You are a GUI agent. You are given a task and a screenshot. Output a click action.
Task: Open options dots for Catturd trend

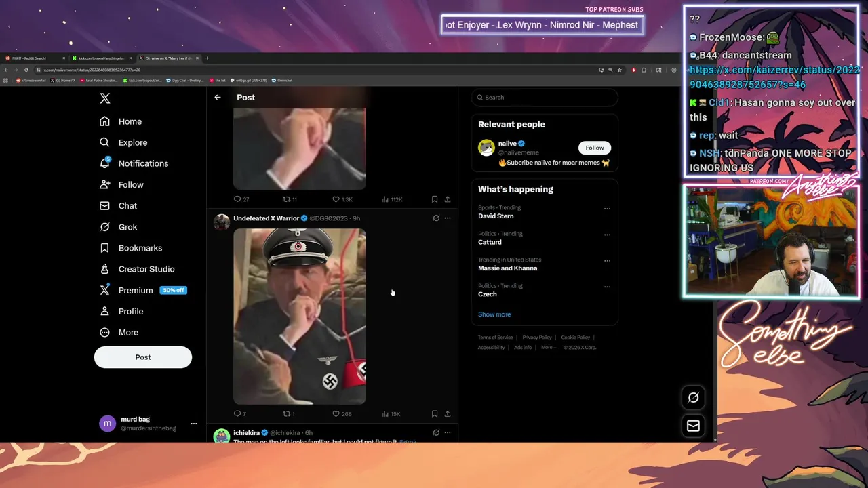tap(607, 235)
